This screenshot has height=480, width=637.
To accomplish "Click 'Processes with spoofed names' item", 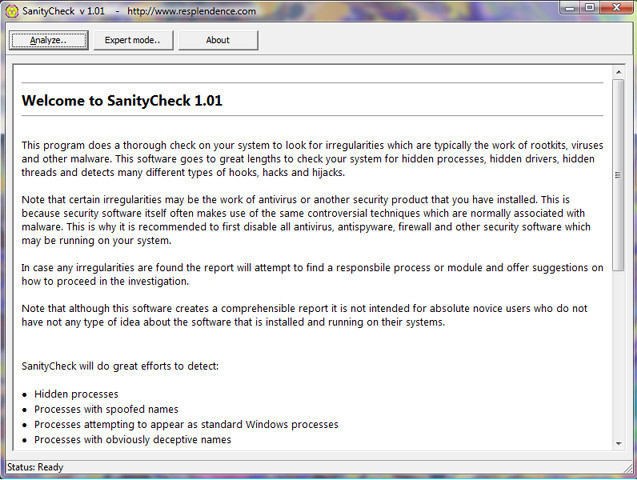I will 106,409.
